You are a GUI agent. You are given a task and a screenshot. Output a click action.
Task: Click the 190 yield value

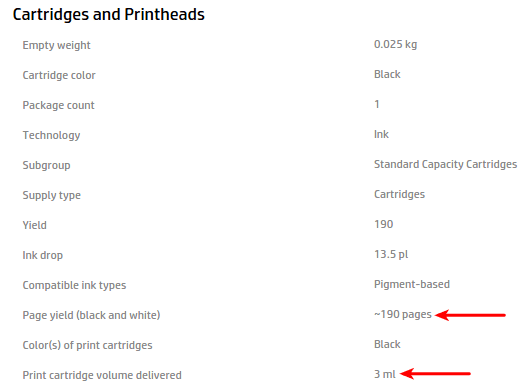coord(384,224)
